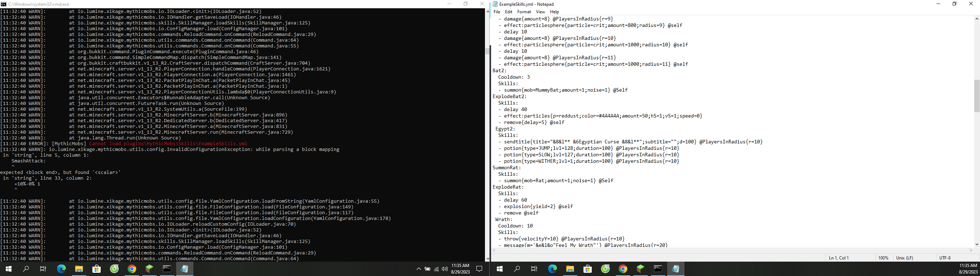Open the Action Center notifications icon

(x=479, y=269)
